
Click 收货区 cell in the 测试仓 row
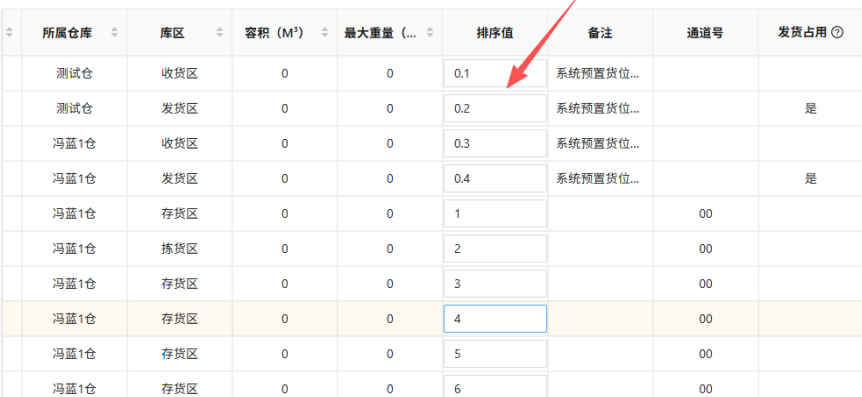pyautogui.click(x=179, y=73)
